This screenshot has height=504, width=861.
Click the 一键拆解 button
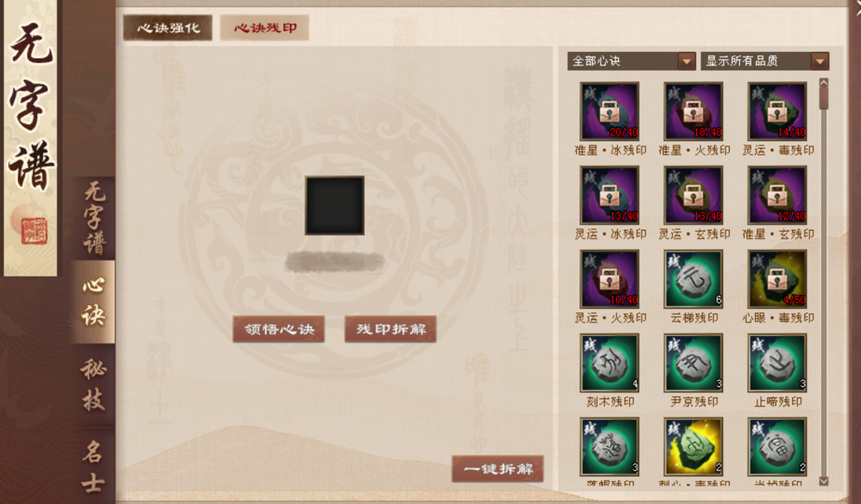(498, 469)
